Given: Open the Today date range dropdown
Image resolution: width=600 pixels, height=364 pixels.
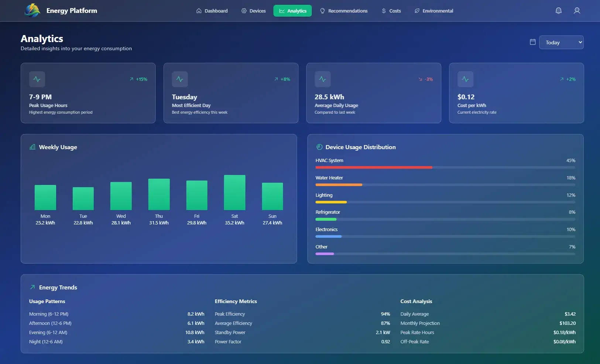Looking at the screenshot, I should coord(561,42).
